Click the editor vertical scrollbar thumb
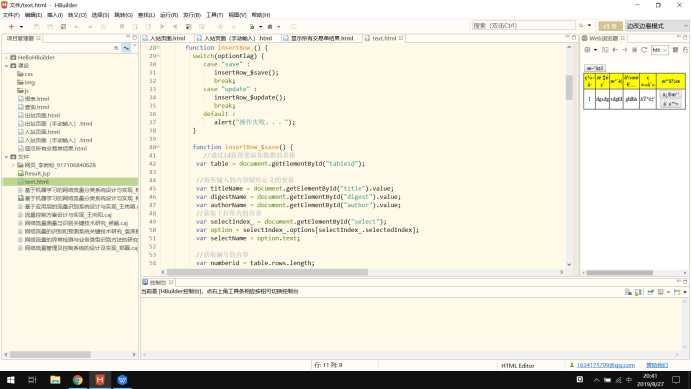Screen dimensions: 692x389 point(569,87)
